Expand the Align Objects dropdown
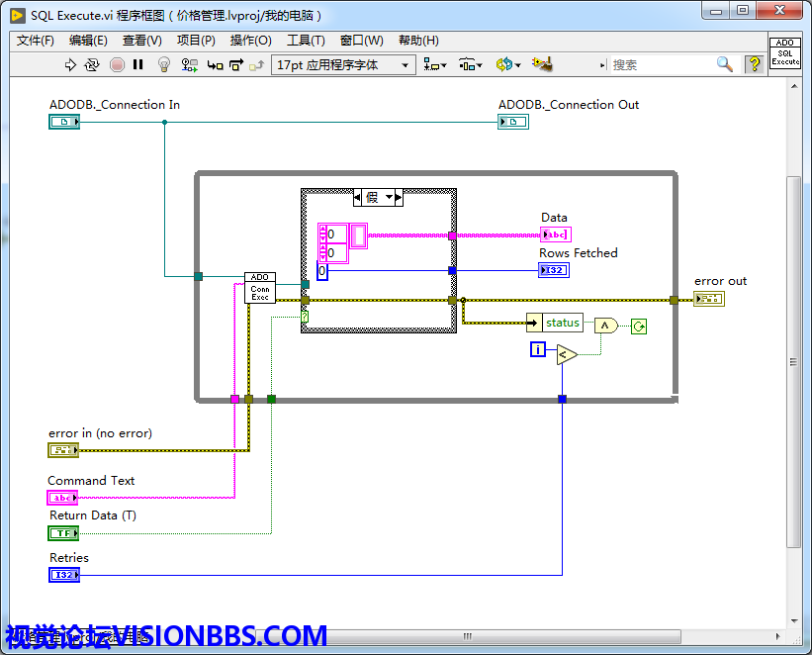812x655 pixels. click(x=434, y=64)
